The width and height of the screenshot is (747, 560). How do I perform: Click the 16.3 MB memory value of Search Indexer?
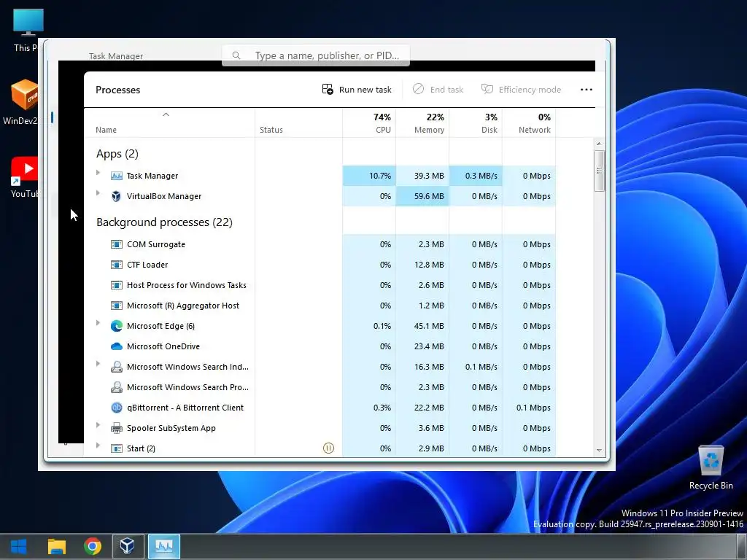click(429, 367)
